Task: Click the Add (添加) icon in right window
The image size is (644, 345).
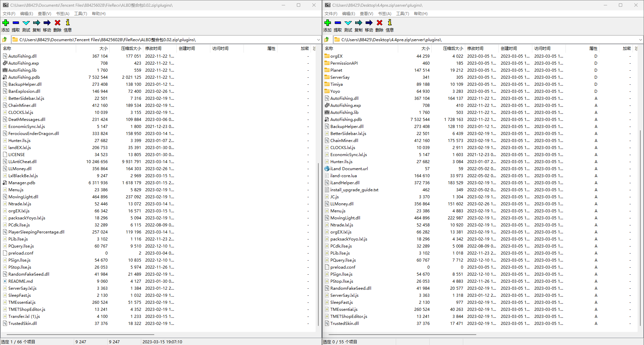Action: (x=327, y=23)
